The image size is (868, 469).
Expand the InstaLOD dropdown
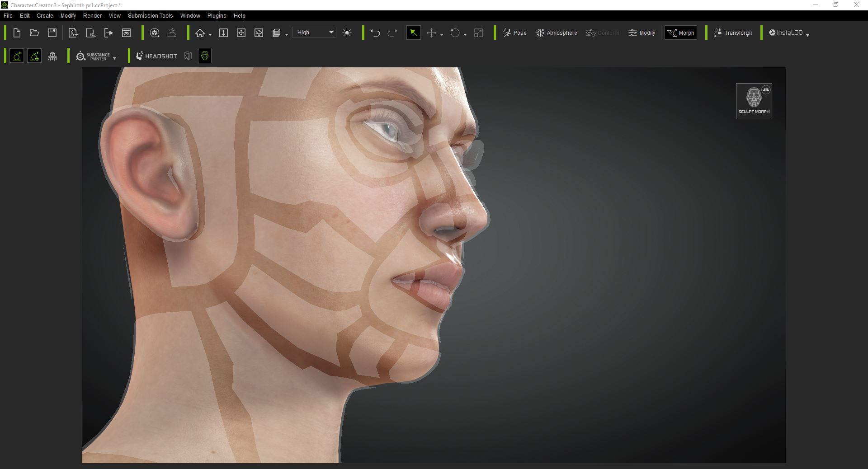[807, 35]
